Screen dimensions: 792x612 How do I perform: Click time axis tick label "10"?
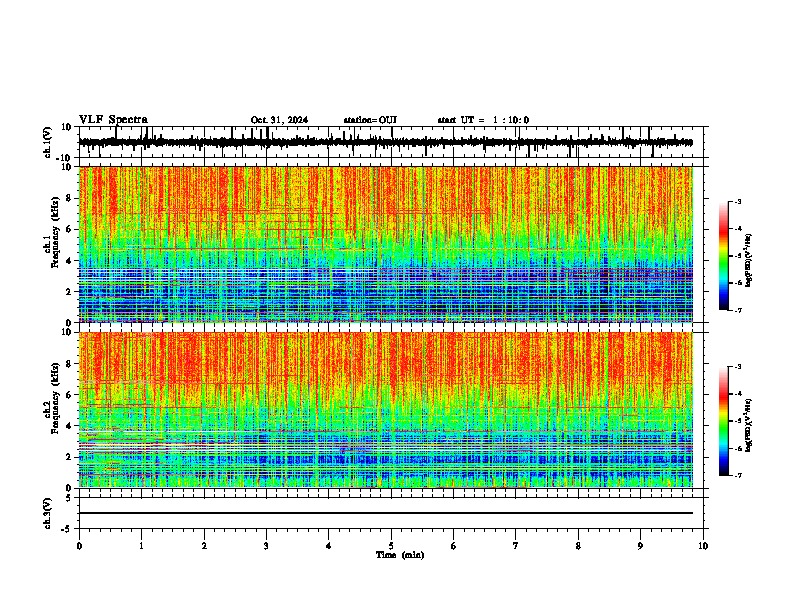tap(703, 546)
